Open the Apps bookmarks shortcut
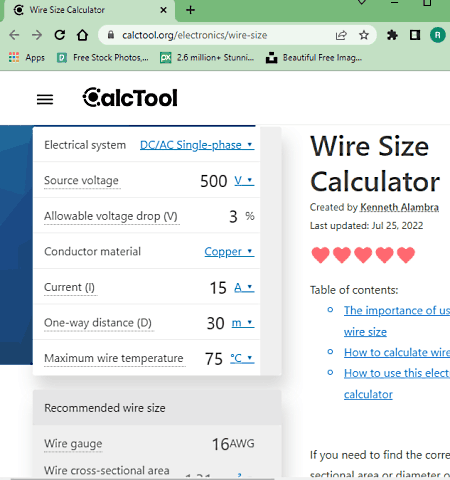This screenshot has height=480, width=450. point(27,58)
